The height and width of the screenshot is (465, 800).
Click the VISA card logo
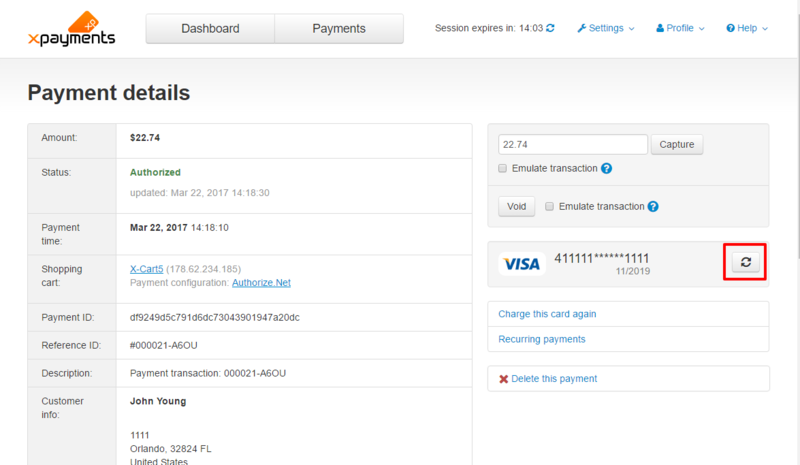pos(521,264)
